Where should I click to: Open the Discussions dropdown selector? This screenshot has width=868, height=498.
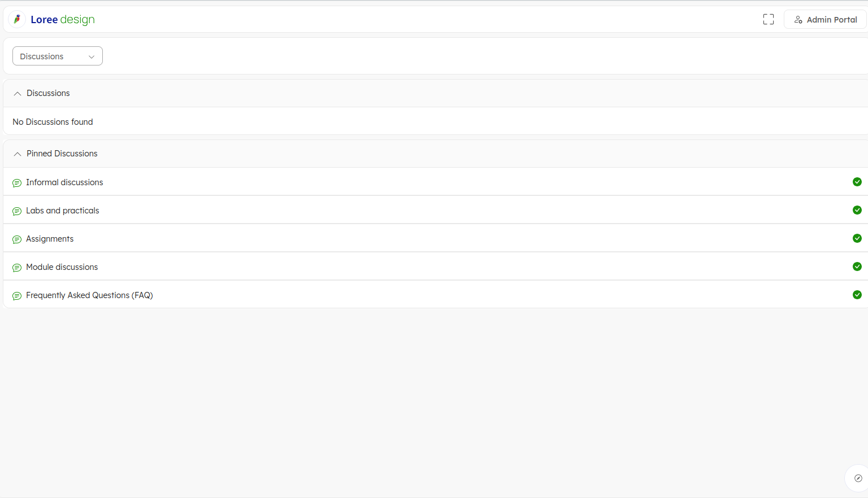(x=57, y=56)
